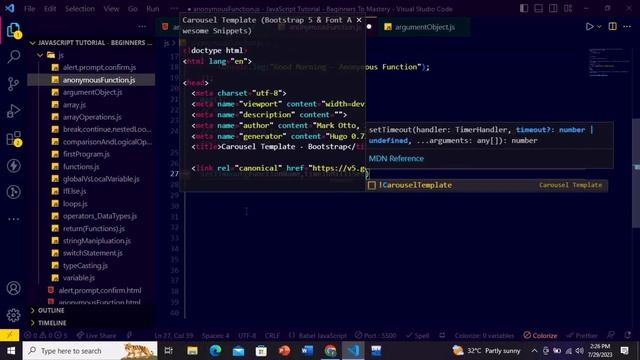
Task: Open the File menu
Action: (x=29, y=9)
